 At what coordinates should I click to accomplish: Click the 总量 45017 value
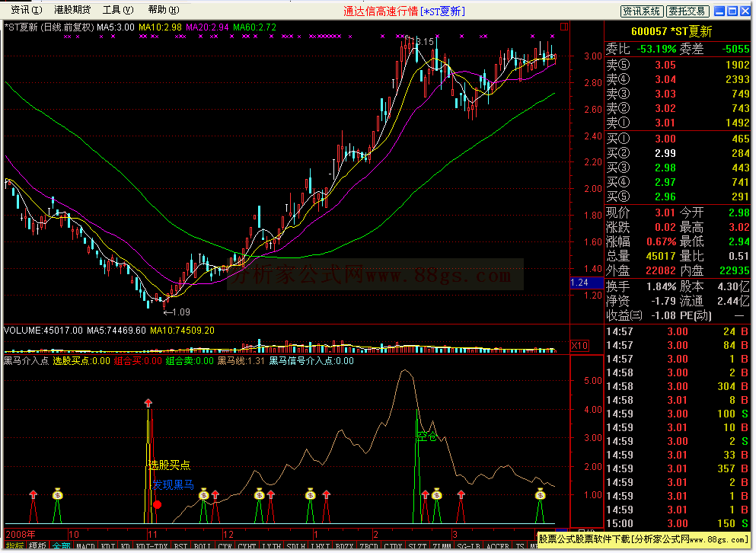click(x=661, y=256)
